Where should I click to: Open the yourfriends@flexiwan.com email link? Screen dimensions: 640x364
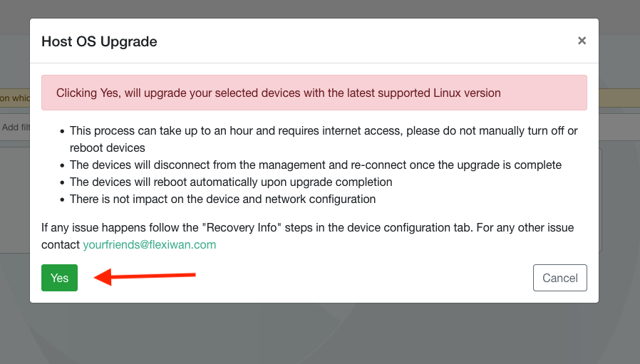click(150, 244)
